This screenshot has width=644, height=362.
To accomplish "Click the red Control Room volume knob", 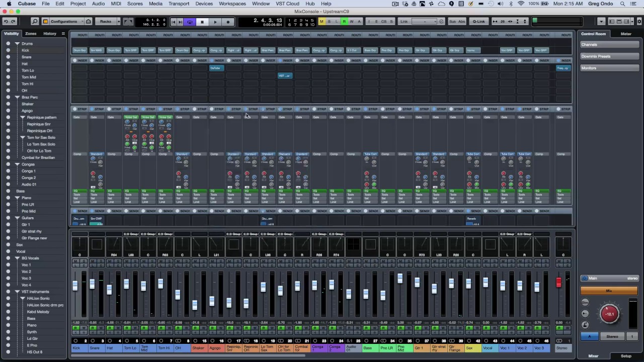I will click(609, 314).
